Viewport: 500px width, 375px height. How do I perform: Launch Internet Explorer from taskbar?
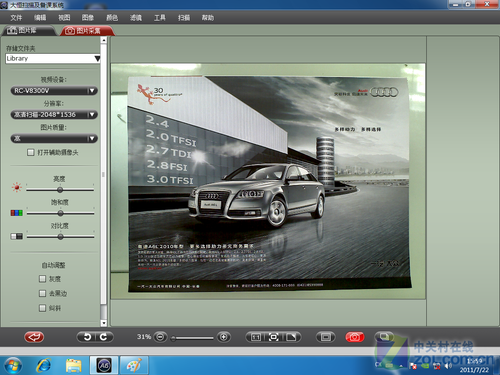point(44,366)
